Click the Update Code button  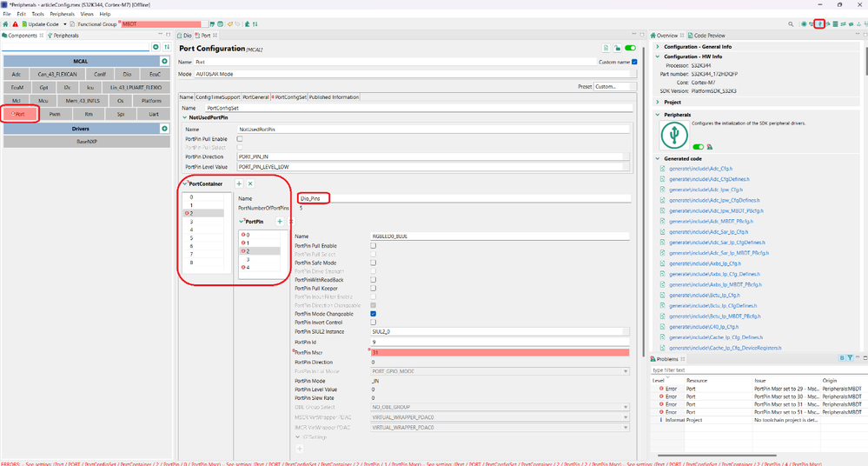(x=40, y=23)
